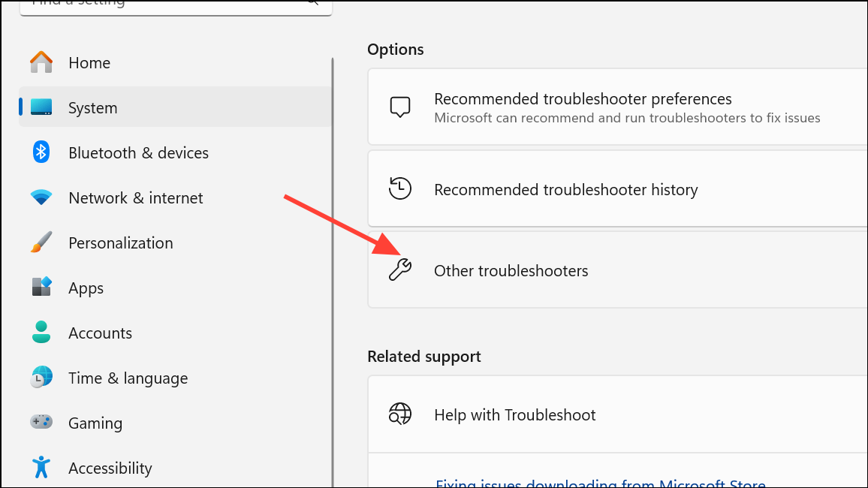Click the wrench icon for Other troubleshooters
Image resolution: width=868 pixels, height=488 pixels.
tap(400, 270)
